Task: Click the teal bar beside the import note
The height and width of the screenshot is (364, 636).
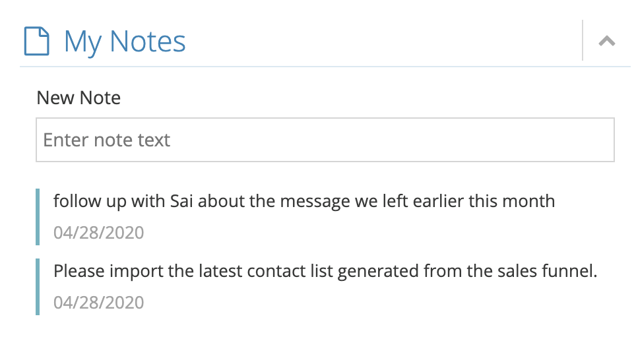Action: (38, 287)
